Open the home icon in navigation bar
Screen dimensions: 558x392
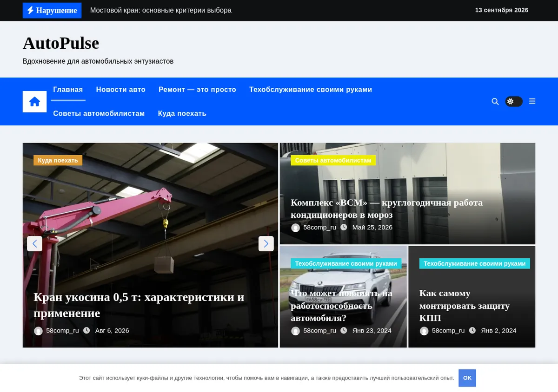[34, 101]
